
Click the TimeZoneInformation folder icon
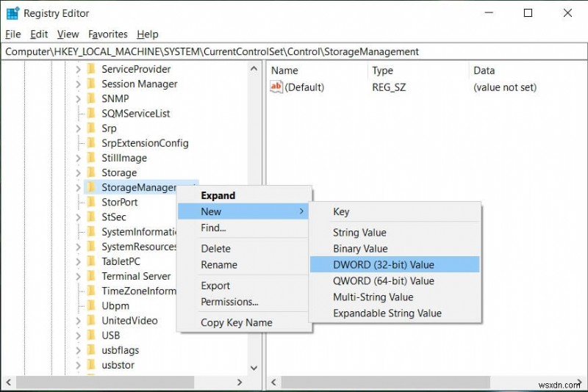click(x=91, y=291)
